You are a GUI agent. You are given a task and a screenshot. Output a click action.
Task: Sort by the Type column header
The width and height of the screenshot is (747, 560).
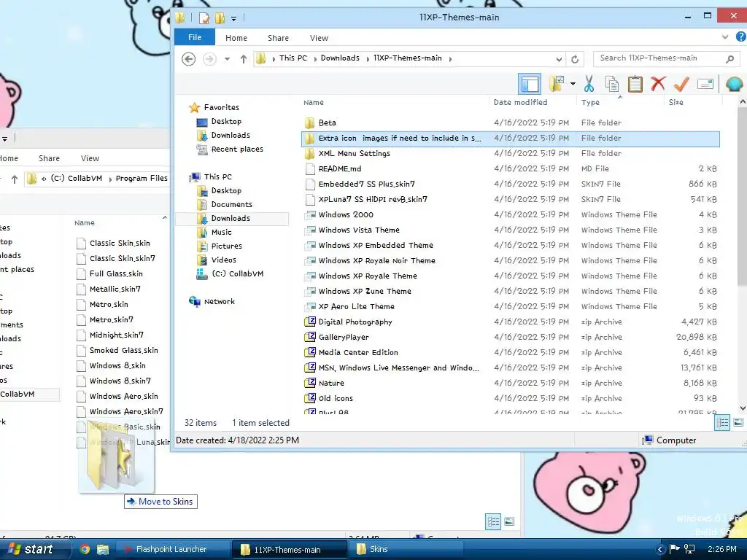click(590, 102)
